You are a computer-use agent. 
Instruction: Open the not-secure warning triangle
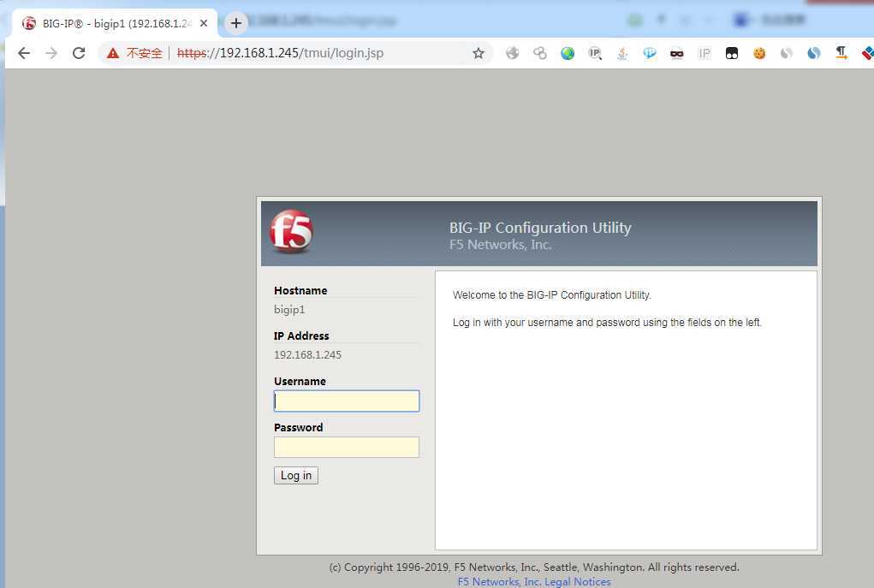coord(113,53)
